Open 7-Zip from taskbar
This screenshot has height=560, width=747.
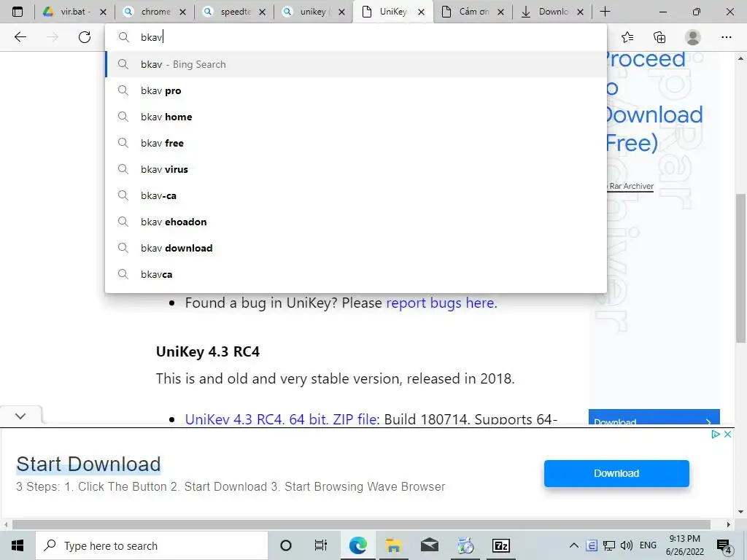click(500, 545)
